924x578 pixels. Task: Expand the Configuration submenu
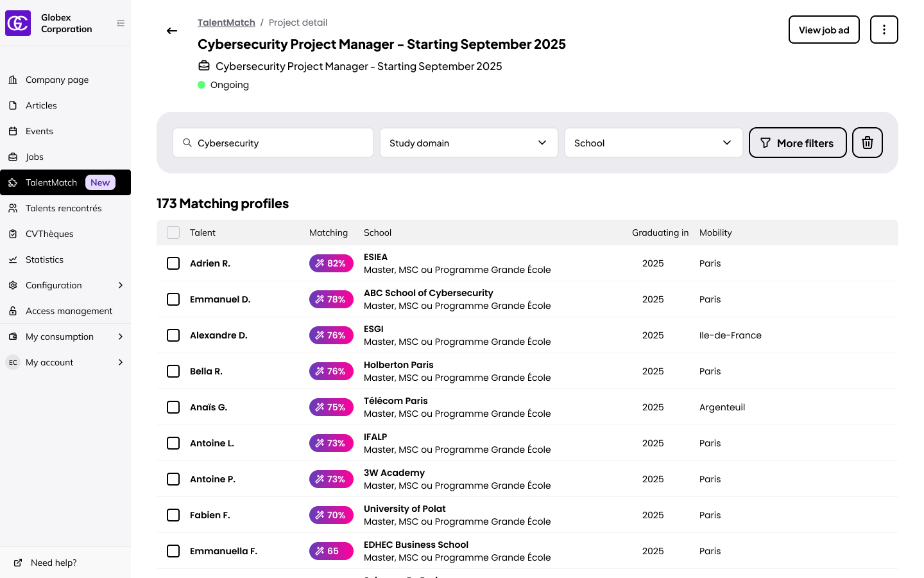[120, 285]
